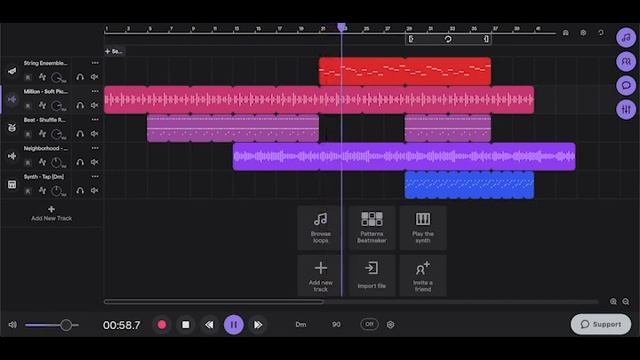Open the Dm key selector
Screen dimensions: 640x360
coord(301,324)
